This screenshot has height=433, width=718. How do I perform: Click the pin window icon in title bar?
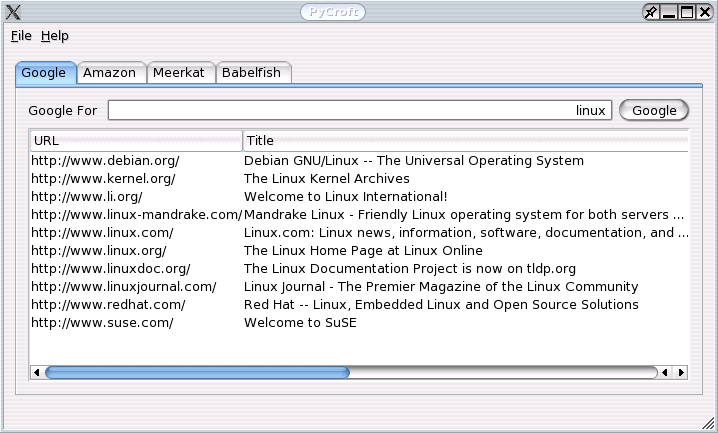[x=651, y=12]
